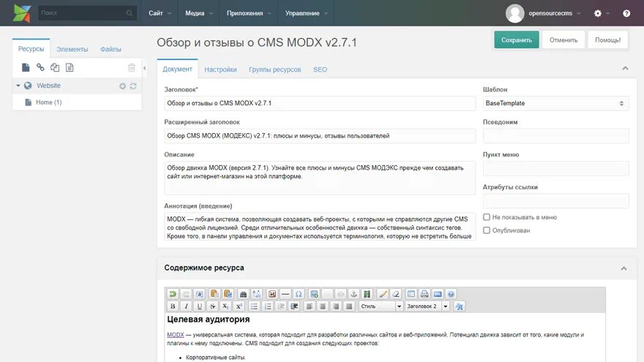Viewport: 644px width, 362px height.
Task: Align text to the left
Action: (x=310, y=306)
